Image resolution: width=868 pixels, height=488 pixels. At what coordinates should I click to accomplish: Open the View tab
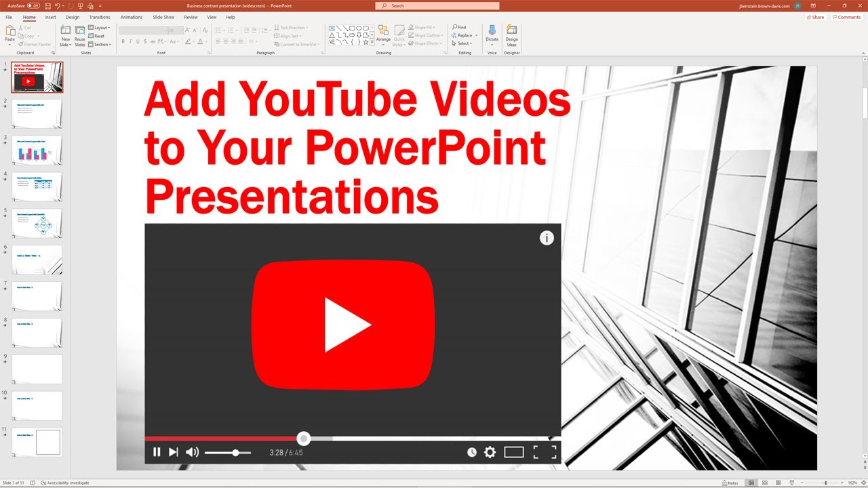click(212, 17)
